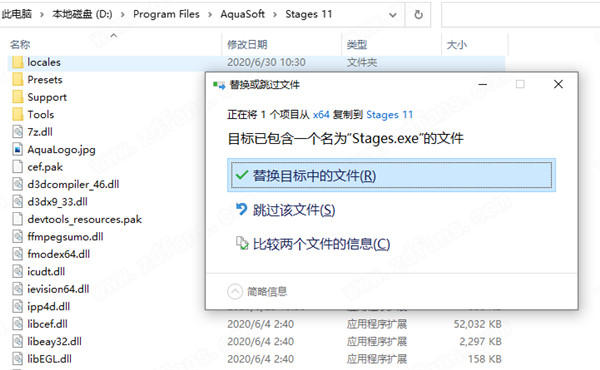Screen dimensions: 600x370
Task: Open the Stages 11 destination link in dialog
Action: point(390,115)
